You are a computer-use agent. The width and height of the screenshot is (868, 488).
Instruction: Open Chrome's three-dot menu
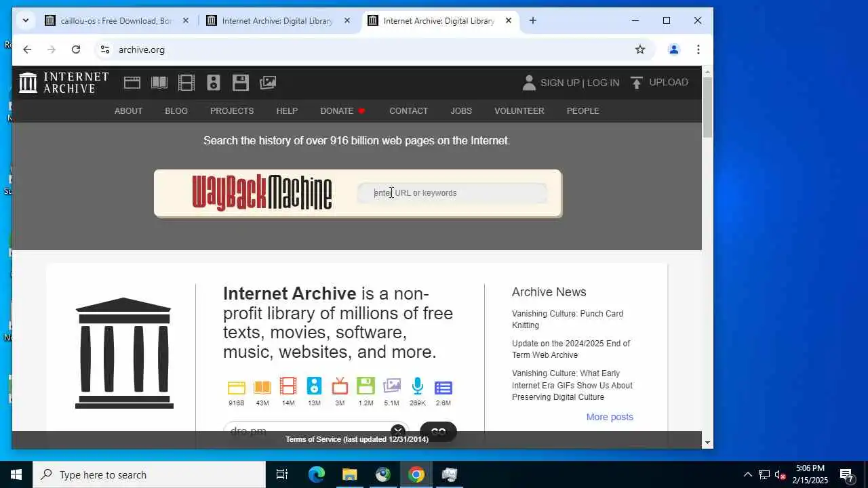tap(698, 49)
